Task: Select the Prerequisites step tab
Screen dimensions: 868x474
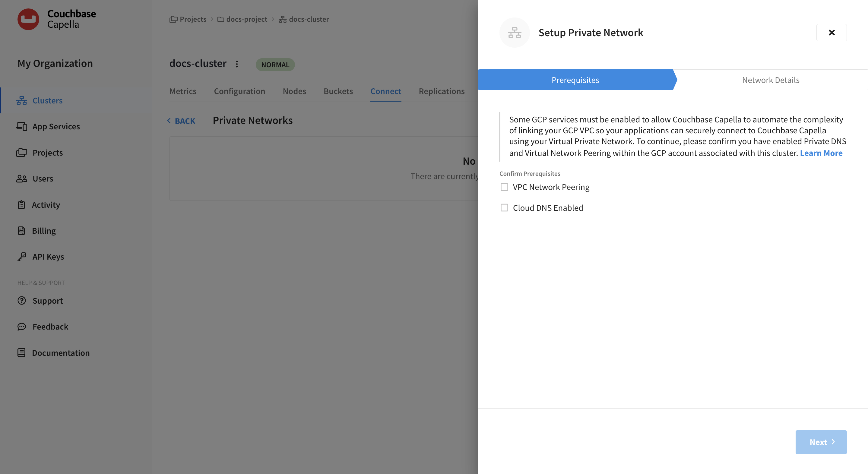Action: (575, 80)
